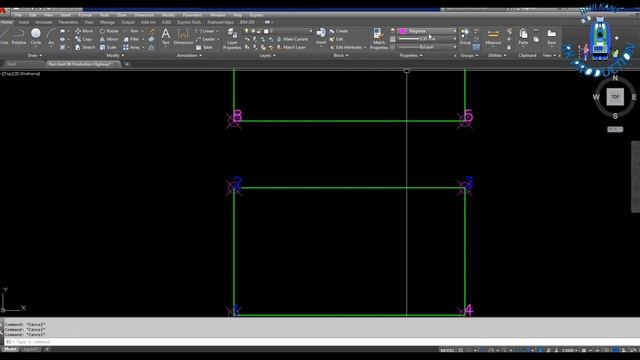
Task: Activate the Array command
Action: coord(131,47)
